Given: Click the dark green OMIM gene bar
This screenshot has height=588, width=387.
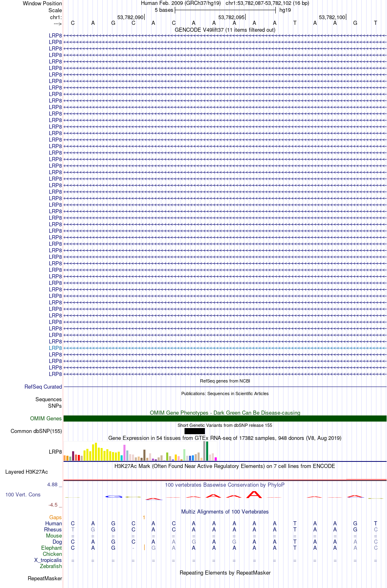Looking at the screenshot, I should click(225, 418).
